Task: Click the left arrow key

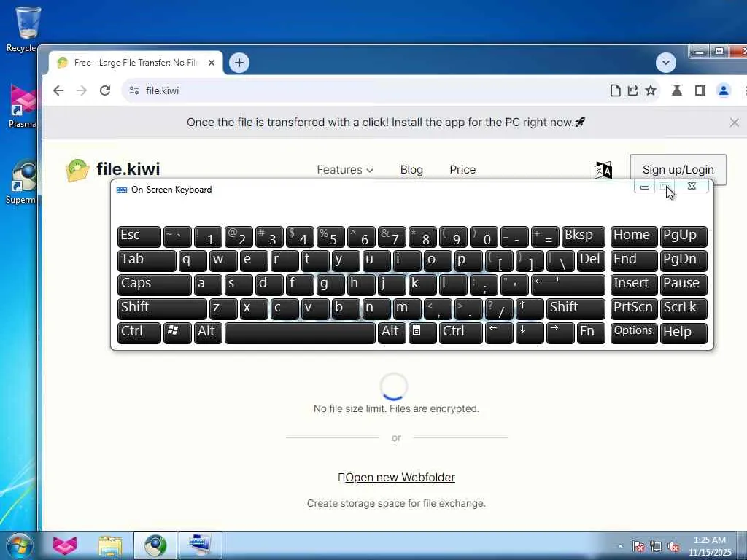Action: click(499, 332)
